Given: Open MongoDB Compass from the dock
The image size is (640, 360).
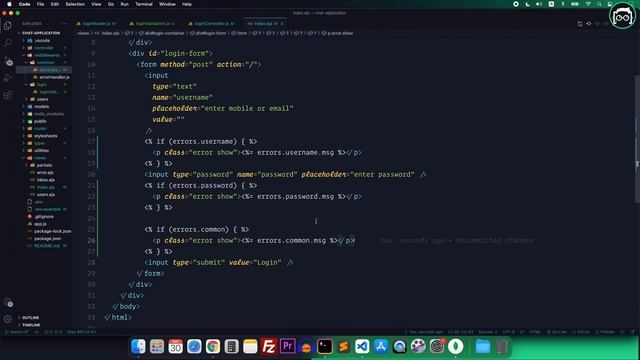Looking at the screenshot, I should 456,347.
